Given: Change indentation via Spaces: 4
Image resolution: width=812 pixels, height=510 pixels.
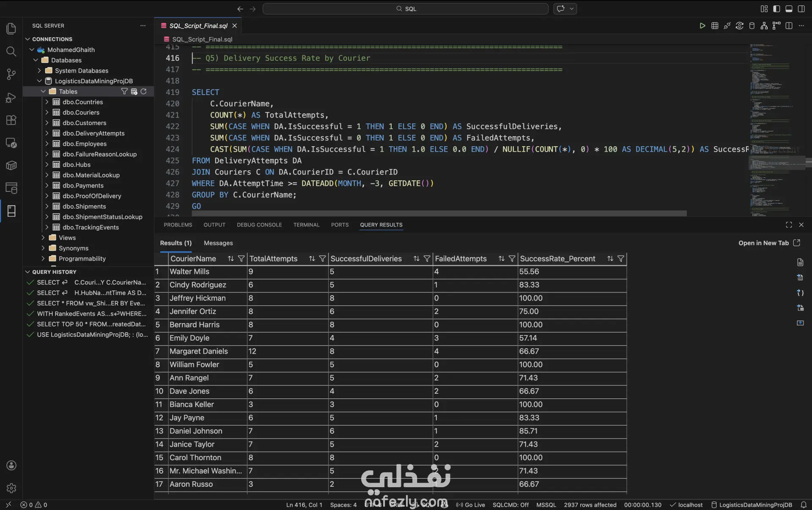Looking at the screenshot, I should (343, 505).
